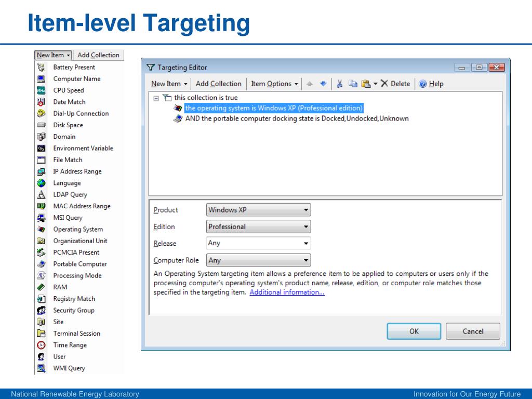
Task: Click the MSI Query icon
Action: pyautogui.click(x=41, y=218)
